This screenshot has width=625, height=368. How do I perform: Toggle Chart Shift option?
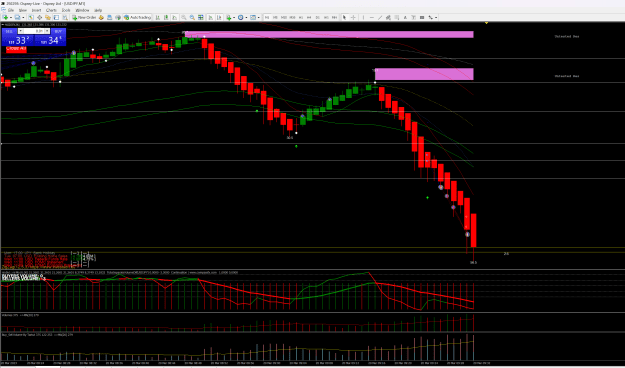218,18
